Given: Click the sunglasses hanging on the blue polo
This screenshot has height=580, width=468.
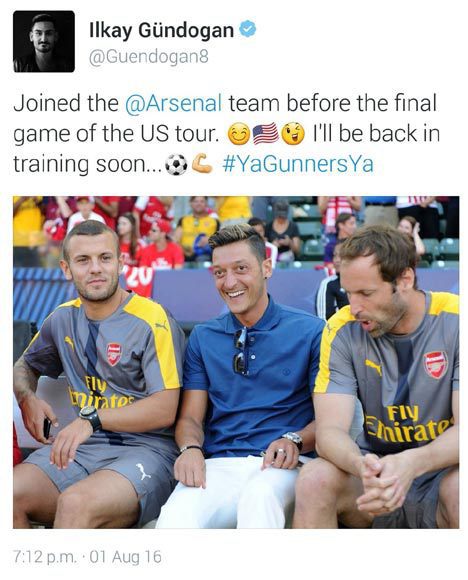Looking at the screenshot, I should tap(240, 350).
